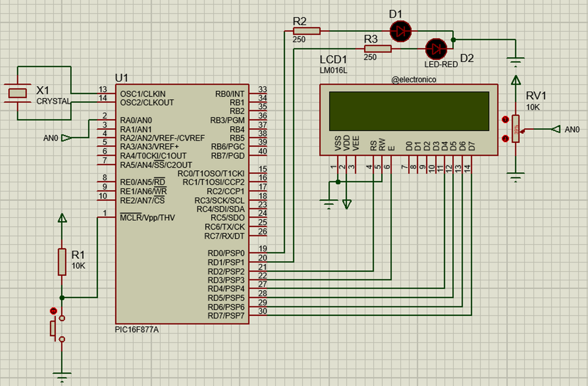Click the 10K value under R1
This screenshot has width=588, height=386.
78,266
